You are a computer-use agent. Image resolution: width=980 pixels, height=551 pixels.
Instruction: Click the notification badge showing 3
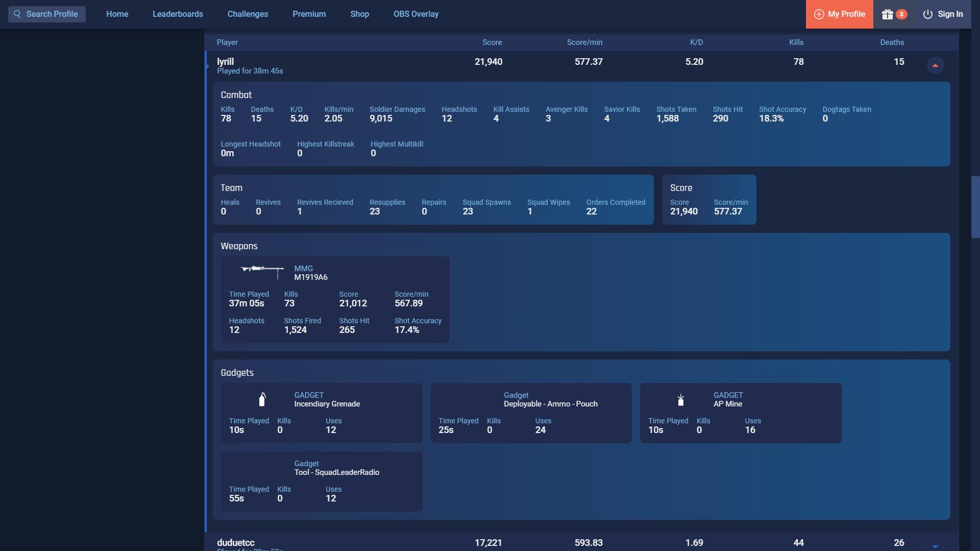pos(901,14)
